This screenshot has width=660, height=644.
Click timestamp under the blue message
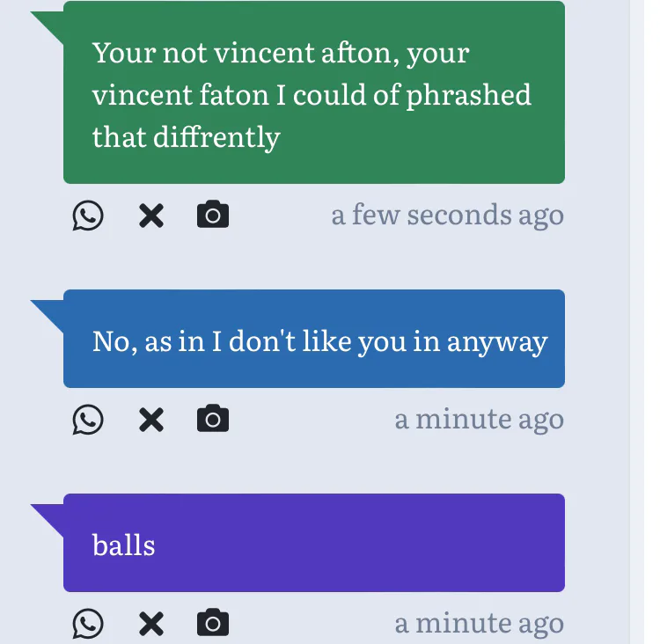tap(479, 419)
